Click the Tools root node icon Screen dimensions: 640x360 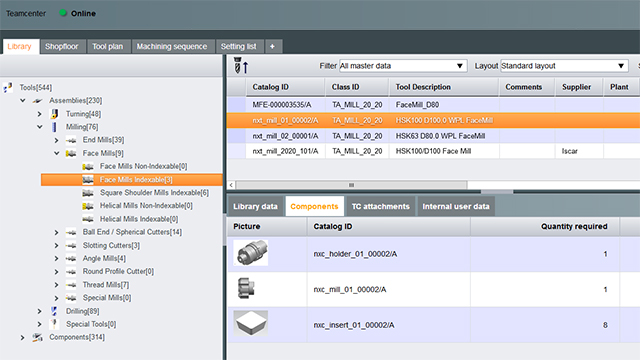coord(8,87)
